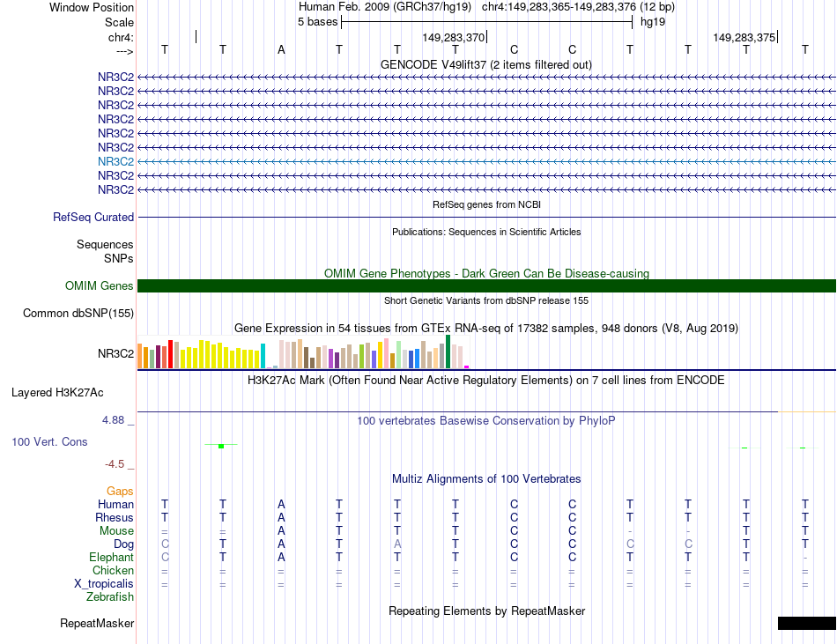Click the orange Gaps label

click(120, 492)
